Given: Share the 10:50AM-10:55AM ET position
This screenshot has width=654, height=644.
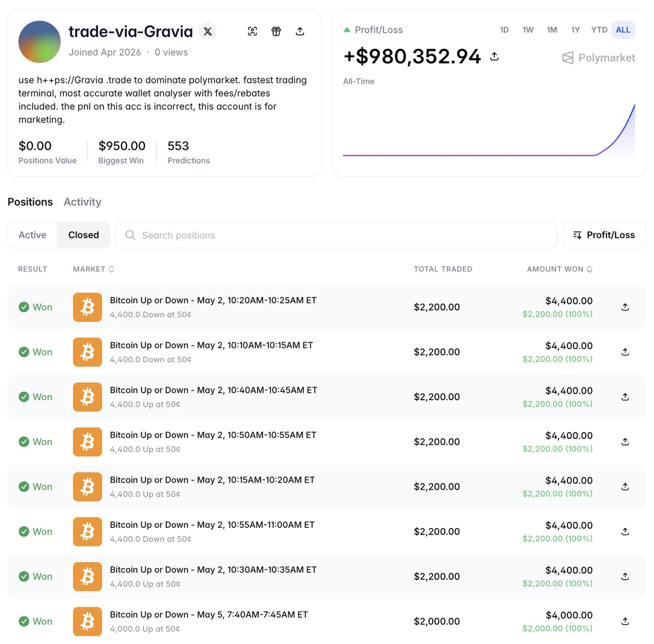Looking at the screenshot, I should [625, 442].
